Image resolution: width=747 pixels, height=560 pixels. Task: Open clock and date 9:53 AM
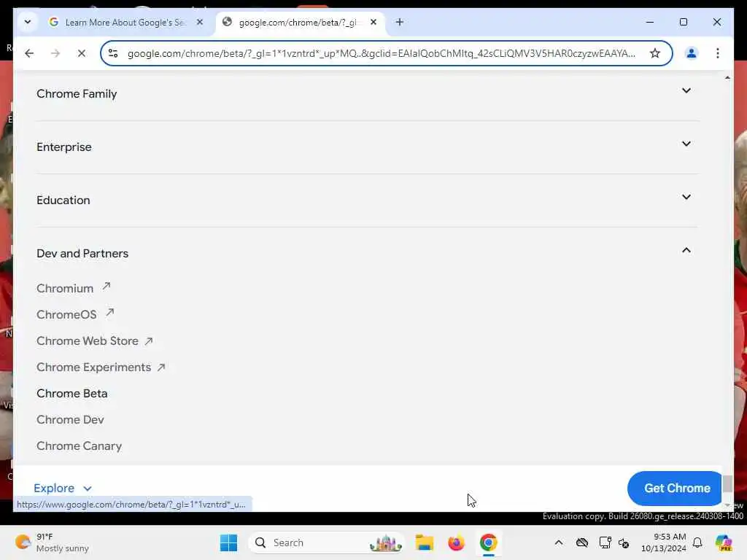point(664,542)
